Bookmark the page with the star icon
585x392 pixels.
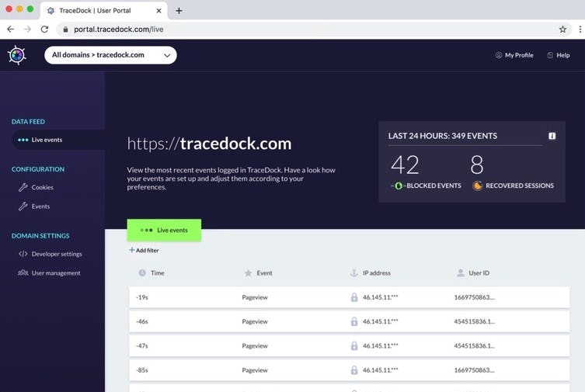(562, 29)
